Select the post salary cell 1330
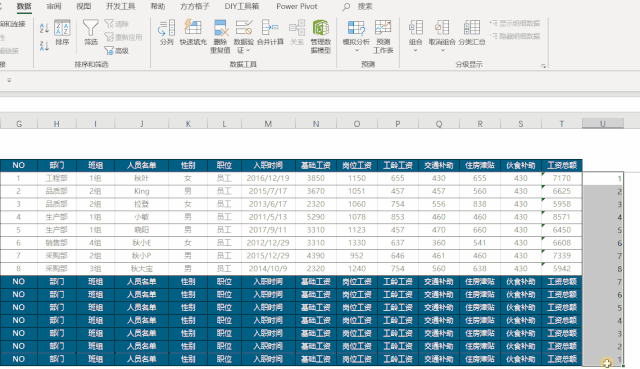The height and width of the screenshot is (369, 640). 357,243
